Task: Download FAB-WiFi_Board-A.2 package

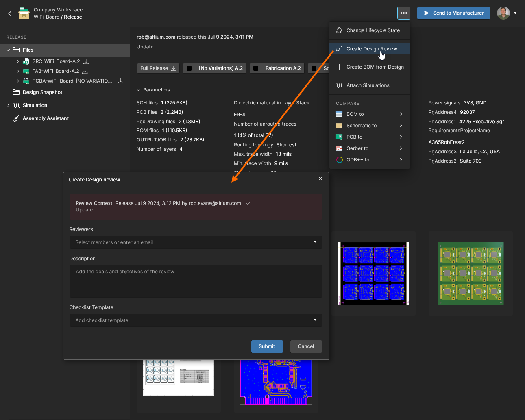Action: [x=85, y=71]
